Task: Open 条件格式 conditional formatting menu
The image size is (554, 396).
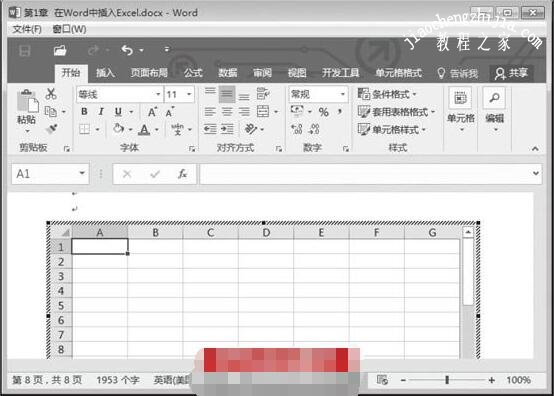Action: coord(387,94)
